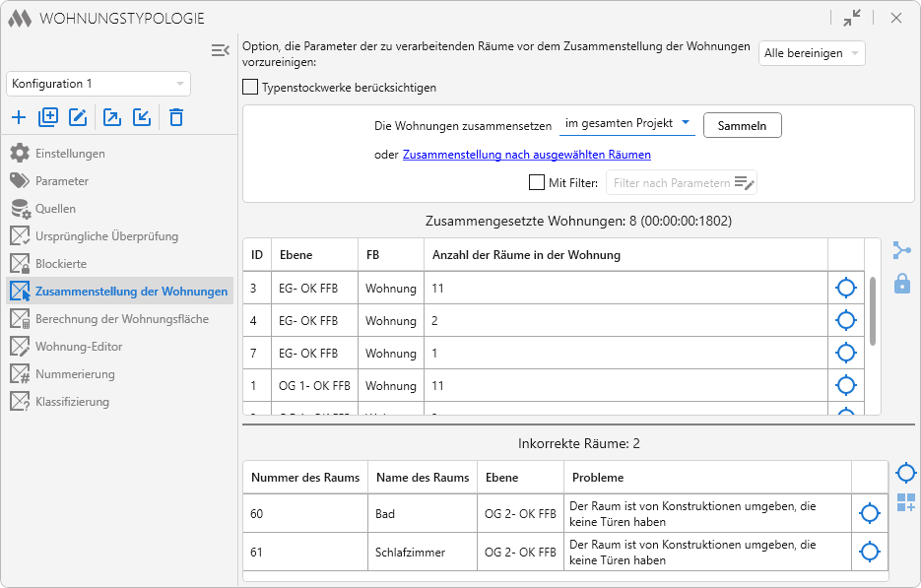Click the rename configuration pencil icon

tap(78, 118)
